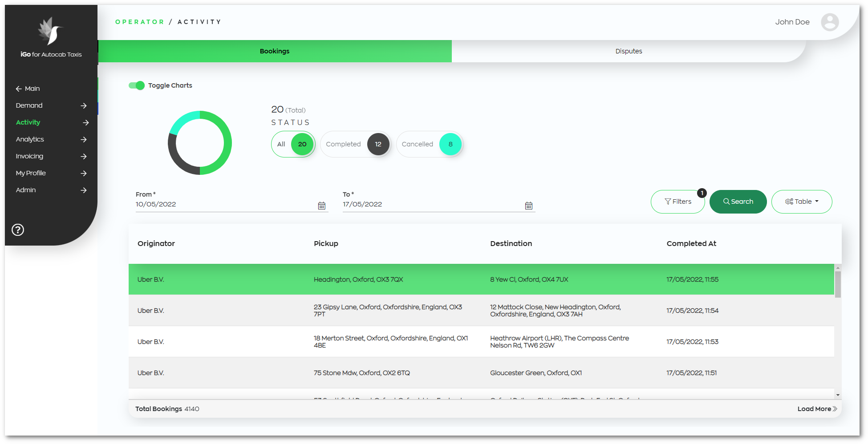The image size is (868, 444).
Task: Click the bookings table scrollbar thumb
Action: pos(838,284)
